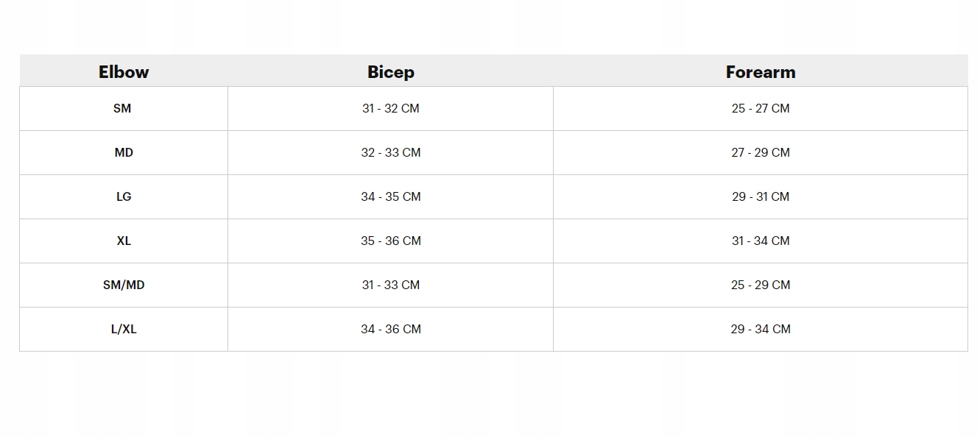
Task: Select the SM size row label
Action: 122,108
